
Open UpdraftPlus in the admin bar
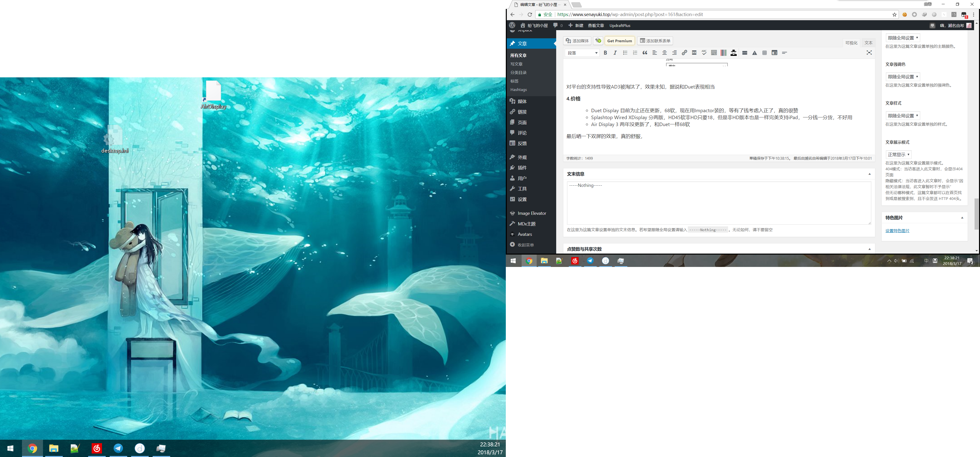620,25
